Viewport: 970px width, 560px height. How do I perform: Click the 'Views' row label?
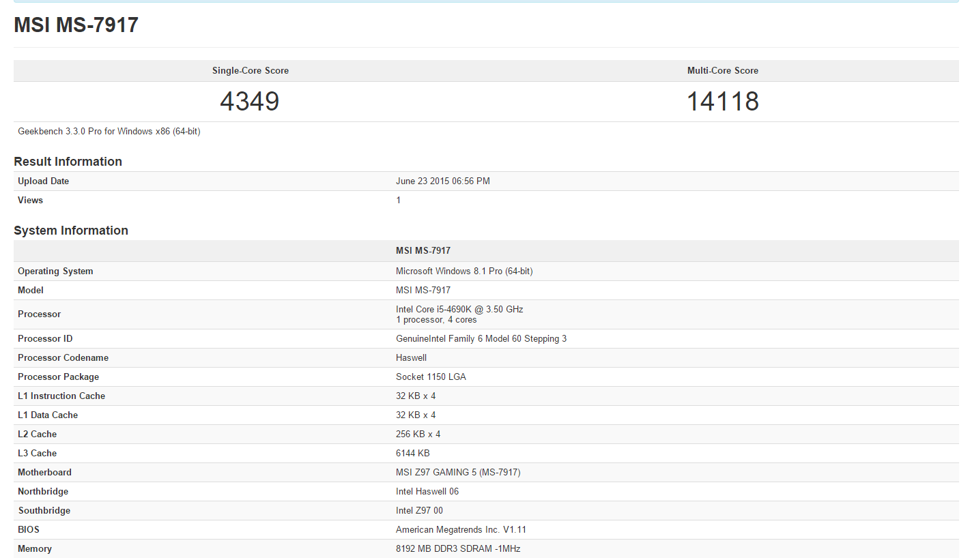coord(31,201)
